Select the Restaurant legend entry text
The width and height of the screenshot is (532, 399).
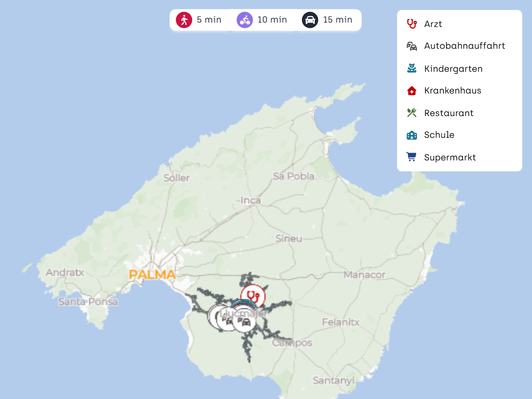[449, 113]
